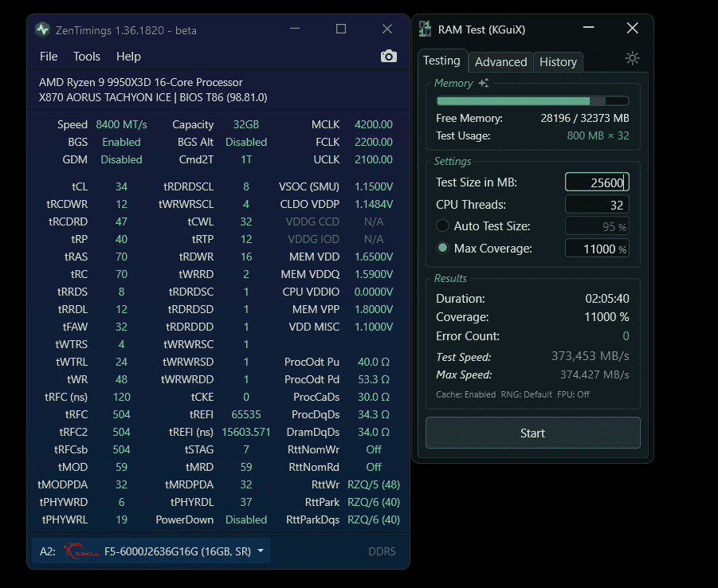Click the FCLK value 2200.00
The image size is (718, 588).
tap(373, 142)
